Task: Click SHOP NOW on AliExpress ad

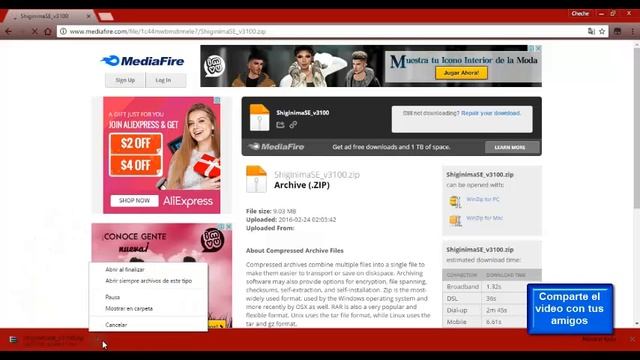Action: 134,200
